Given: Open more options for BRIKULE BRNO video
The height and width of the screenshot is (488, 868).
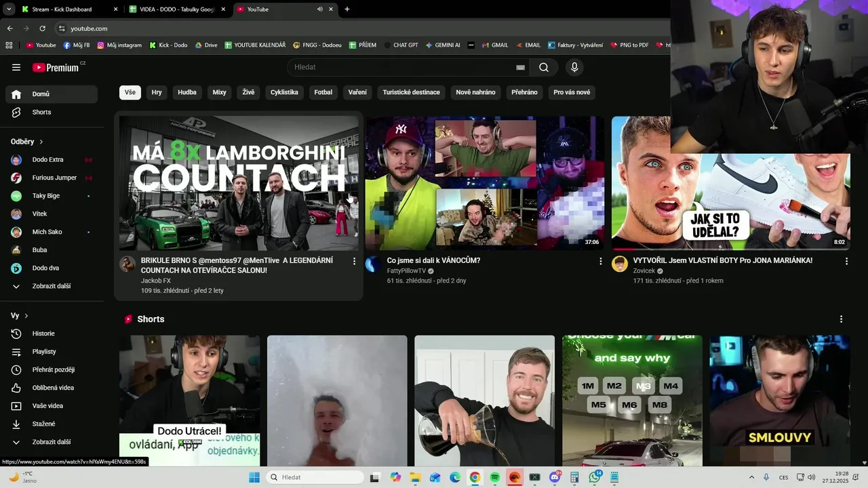Looking at the screenshot, I should (x=354, y=261).
